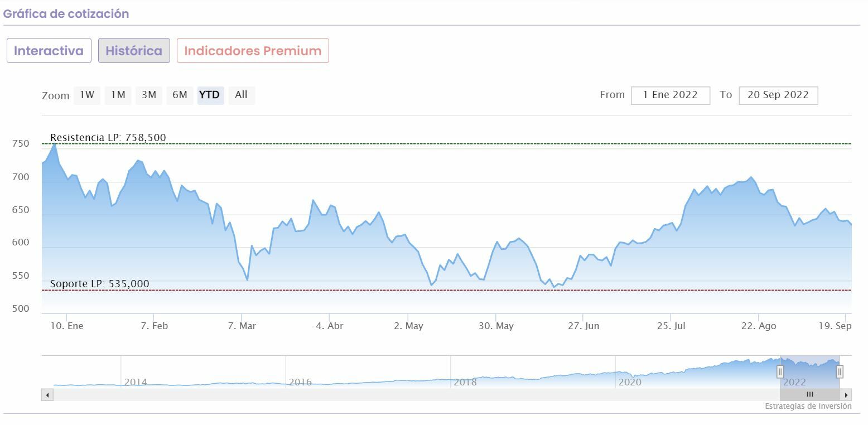
Task: Click the navigator scrollbar thumb grip
Action: [809, 395]
